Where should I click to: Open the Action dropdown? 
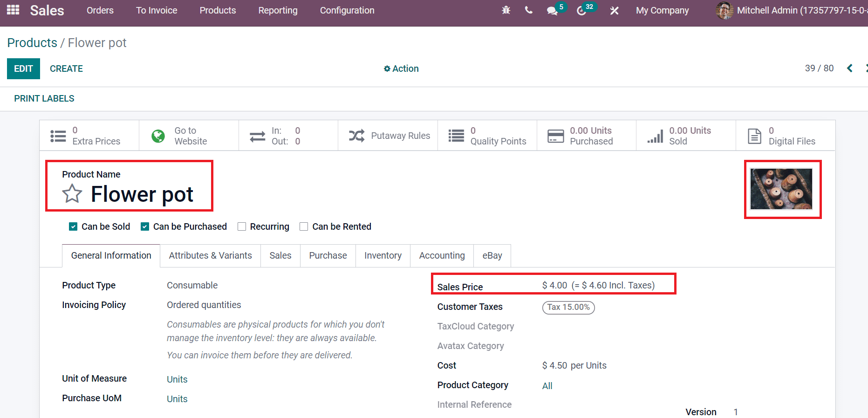[x=401, y=69]
